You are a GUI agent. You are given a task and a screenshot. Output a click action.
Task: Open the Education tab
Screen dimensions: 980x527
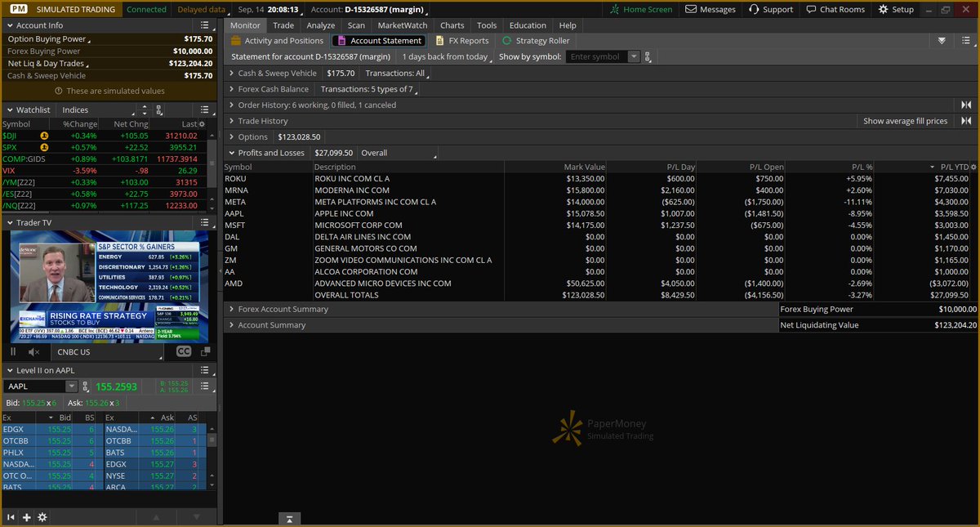click(x=528, y=25)
